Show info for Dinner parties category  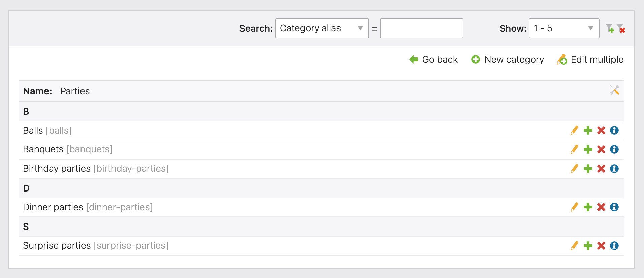coord(614,207)
